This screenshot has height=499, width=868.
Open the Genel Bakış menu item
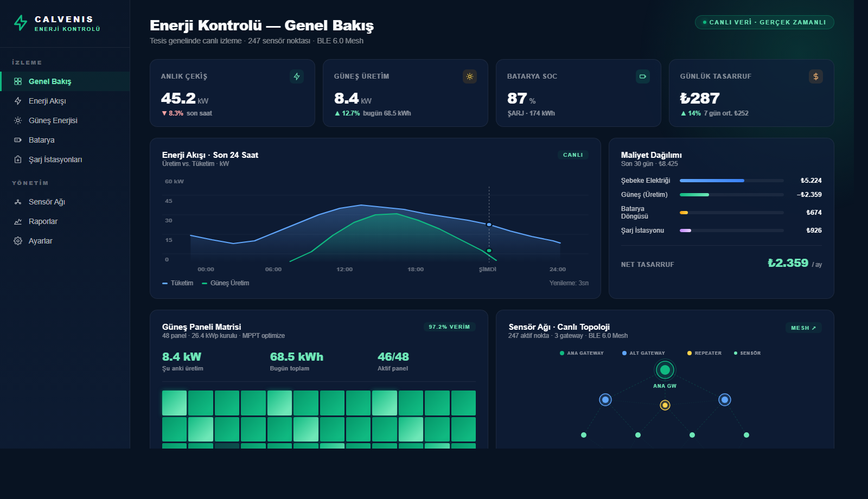click(x=50, y=81)
